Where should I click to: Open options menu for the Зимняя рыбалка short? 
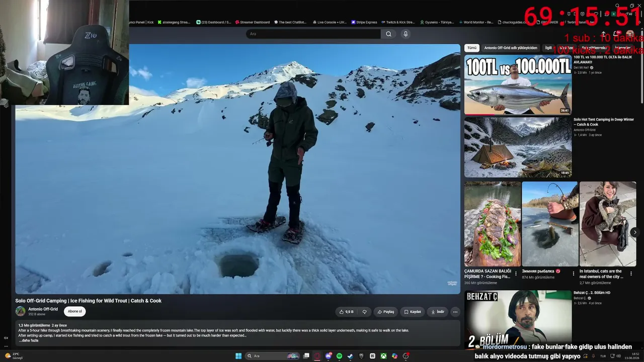click(x=574, y=274)
